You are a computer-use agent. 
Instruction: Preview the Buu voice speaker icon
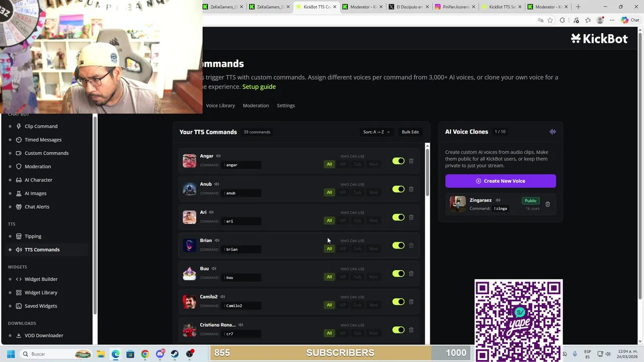(x=214, y=268)
